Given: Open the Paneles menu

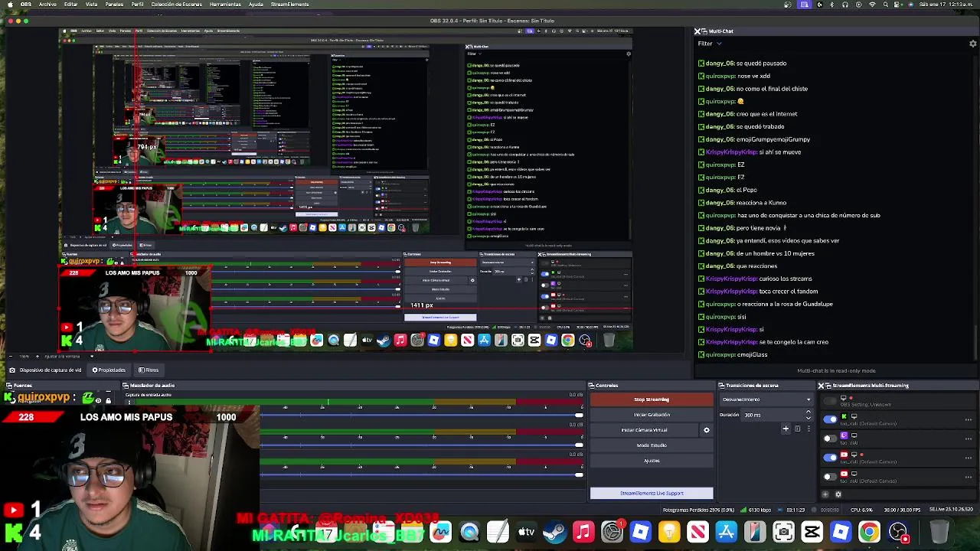Looking at the screenshot, I should click(114, 5).
